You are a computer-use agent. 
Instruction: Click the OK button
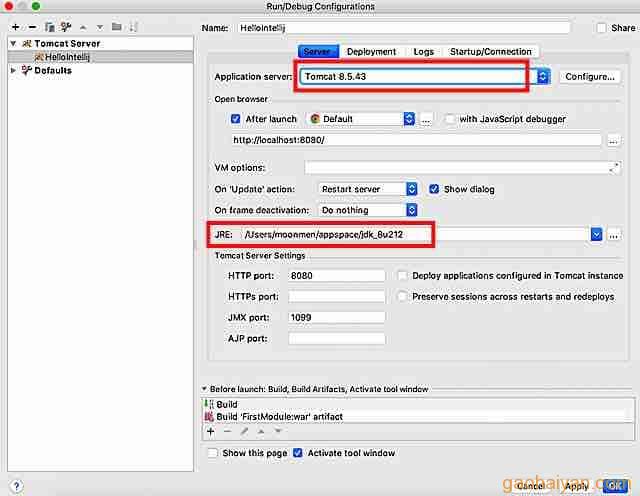(615, 485)
